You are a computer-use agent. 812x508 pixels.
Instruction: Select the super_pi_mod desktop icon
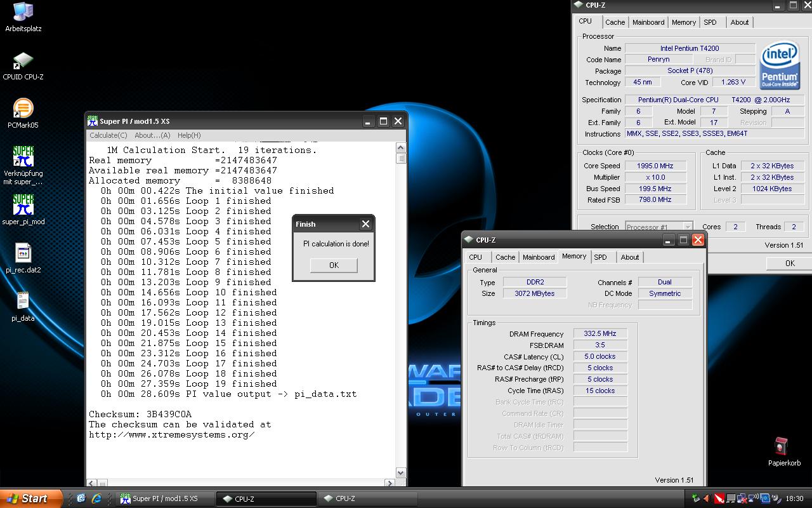click(x=23, y=205)
